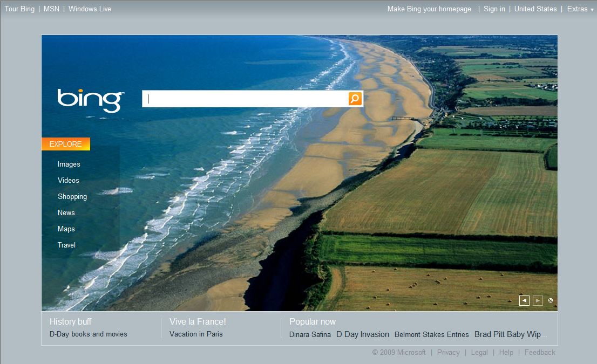Expand the Extras dropdown menu
The image size is (597, 364).
coord(580,9)
